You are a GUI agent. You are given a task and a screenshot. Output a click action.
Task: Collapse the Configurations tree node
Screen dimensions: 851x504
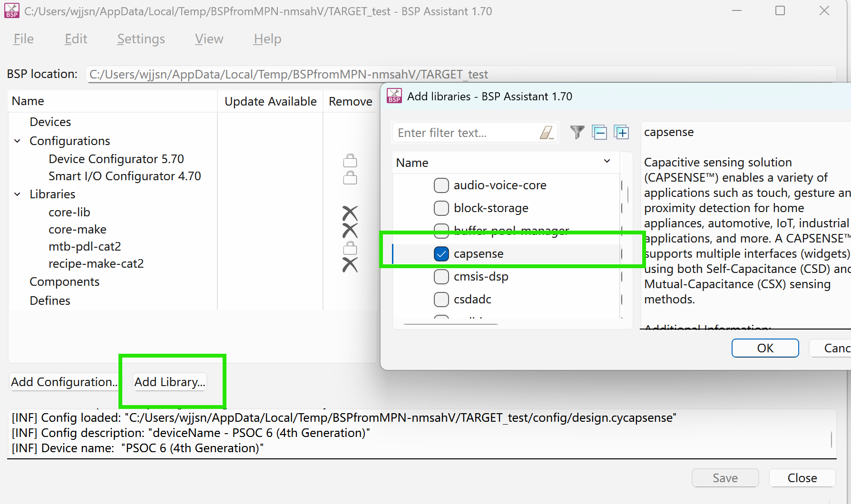[x=17, y=141]
